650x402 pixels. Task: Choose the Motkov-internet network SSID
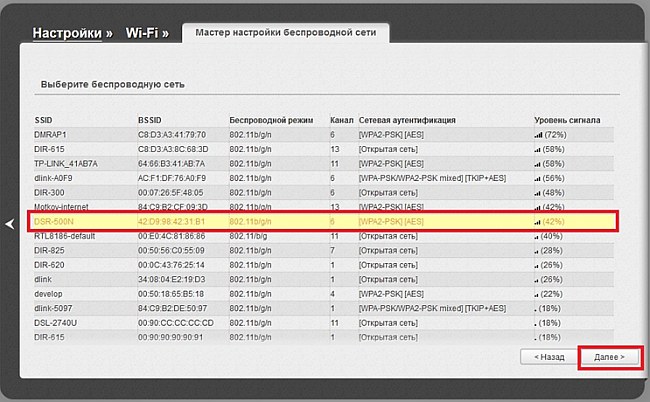[63, 207]
